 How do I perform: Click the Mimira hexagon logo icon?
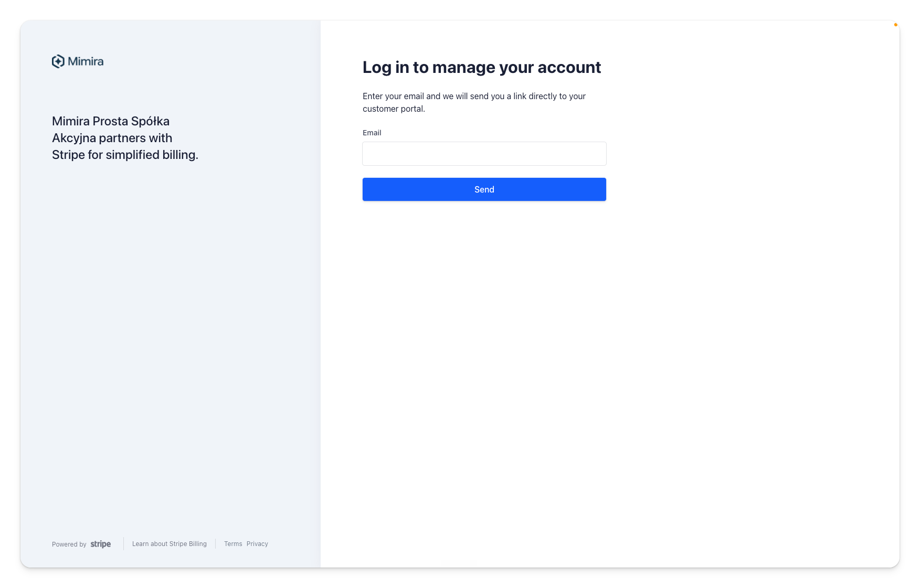(x=58, y=61)
